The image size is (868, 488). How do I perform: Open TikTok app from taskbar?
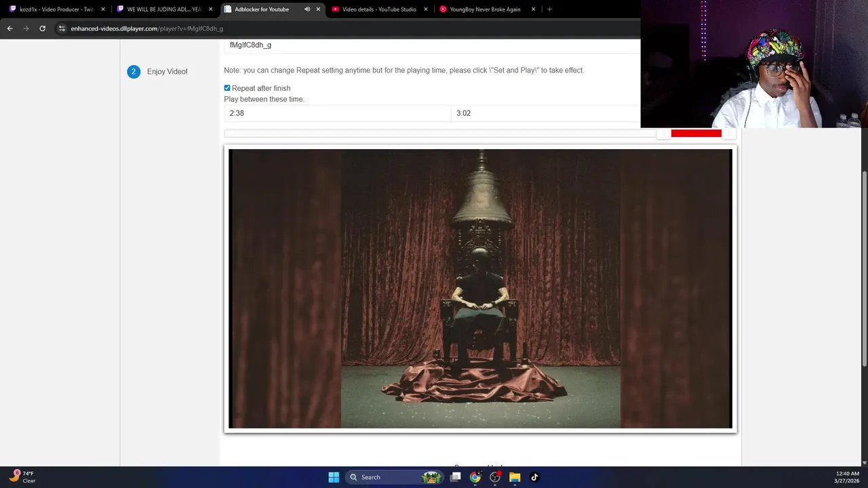coord(534,477)
